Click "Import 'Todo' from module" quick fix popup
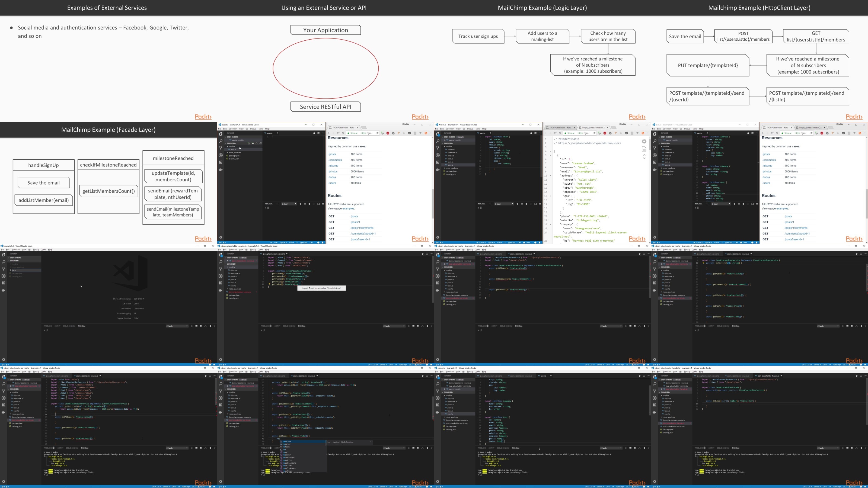Viewport: 868px width, 488px height. coord(321,288)
